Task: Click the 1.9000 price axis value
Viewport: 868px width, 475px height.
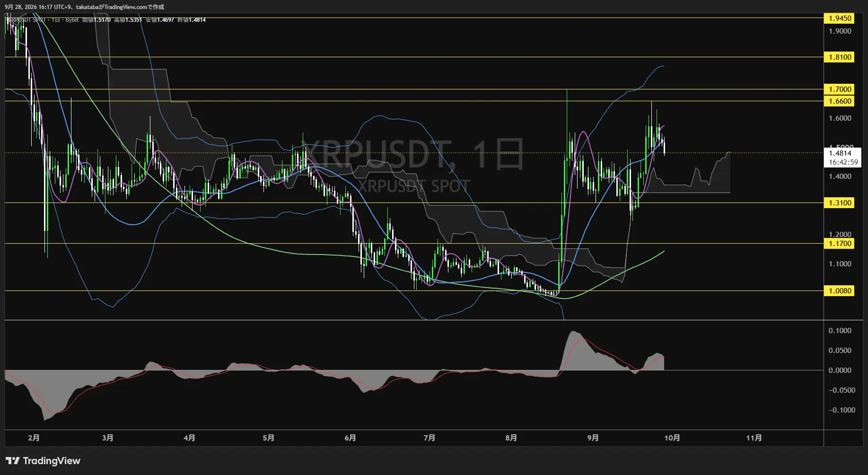Action: pos(840,31)
